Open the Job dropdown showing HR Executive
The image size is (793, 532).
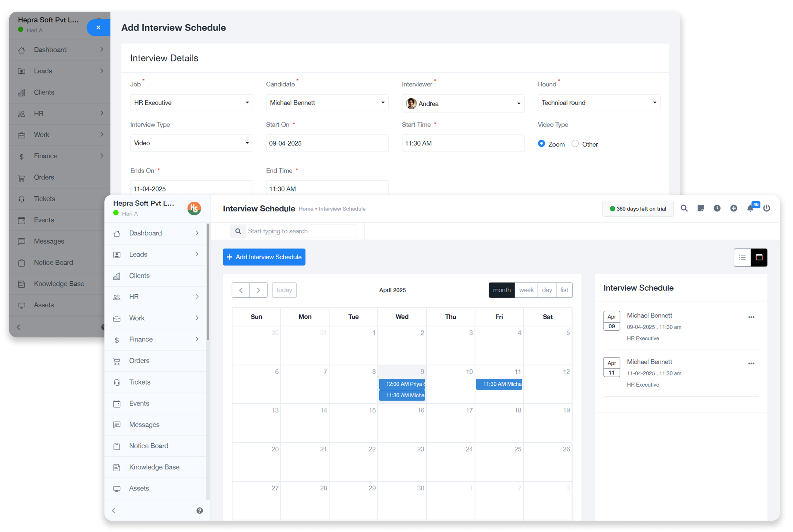[191, 103]
